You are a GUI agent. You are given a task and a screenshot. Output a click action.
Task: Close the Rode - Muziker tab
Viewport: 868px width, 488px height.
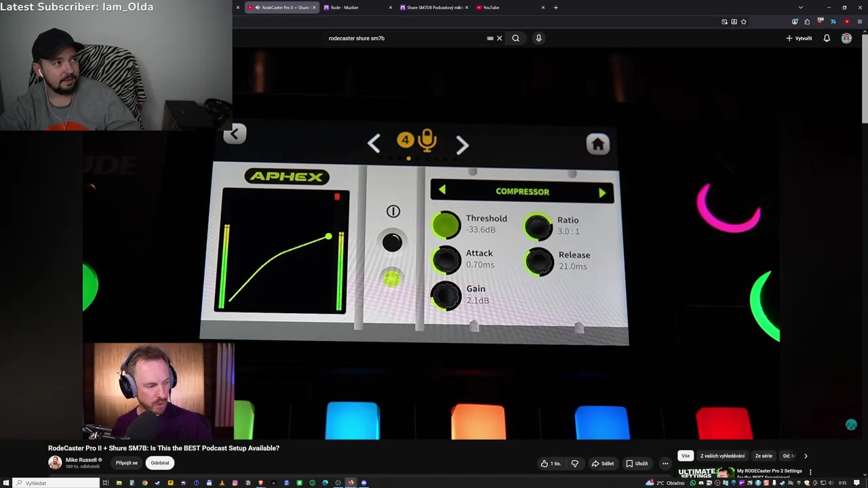[x=390, y=7]
